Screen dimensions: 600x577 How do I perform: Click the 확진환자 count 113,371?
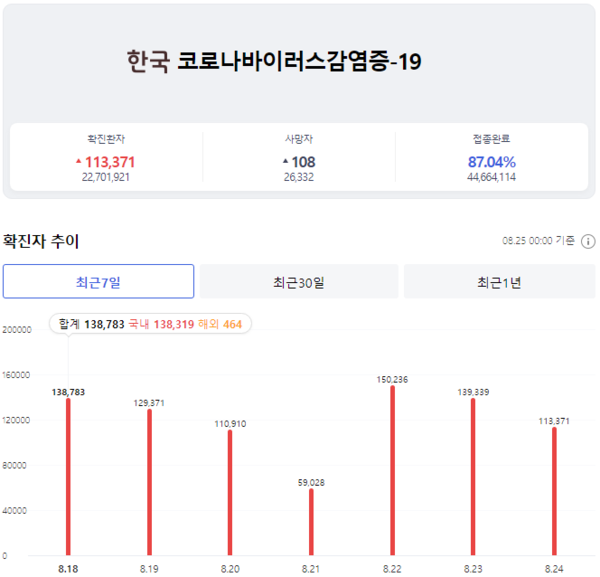point(110,162)
